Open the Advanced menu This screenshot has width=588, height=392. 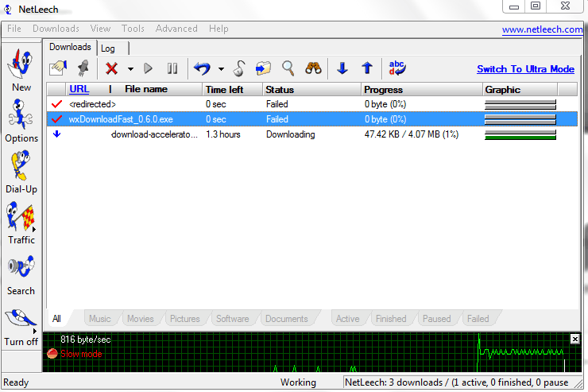click(x=176, y=29)
